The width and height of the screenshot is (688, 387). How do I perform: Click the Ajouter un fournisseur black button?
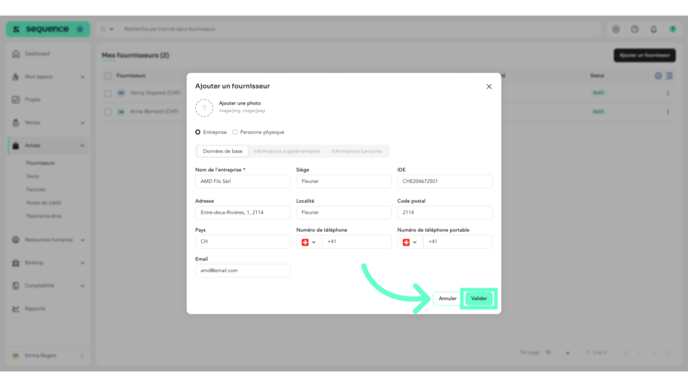(645, 55)
